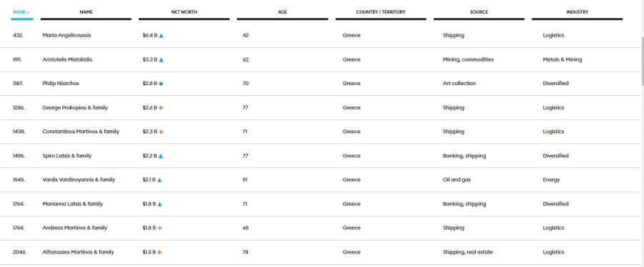Sort list by Source header
The height and width of the screenshot is (267, 644).
pos(479,12)
